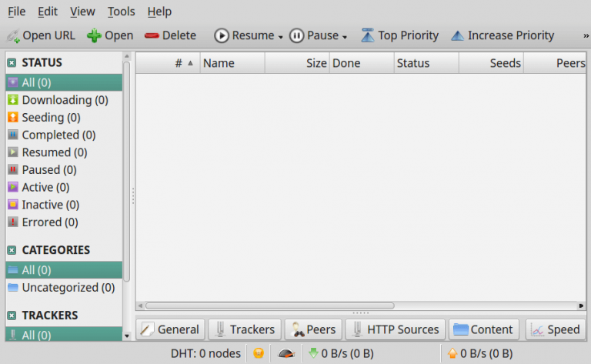Open the File menu
Viewport: 591px width, 364px height.
coord(17,12)
